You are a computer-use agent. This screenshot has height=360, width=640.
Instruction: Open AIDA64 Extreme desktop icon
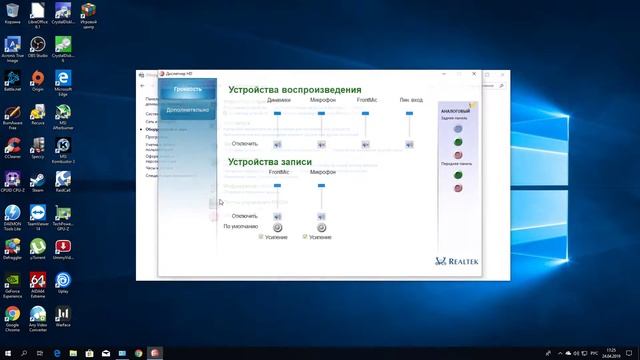38,285
